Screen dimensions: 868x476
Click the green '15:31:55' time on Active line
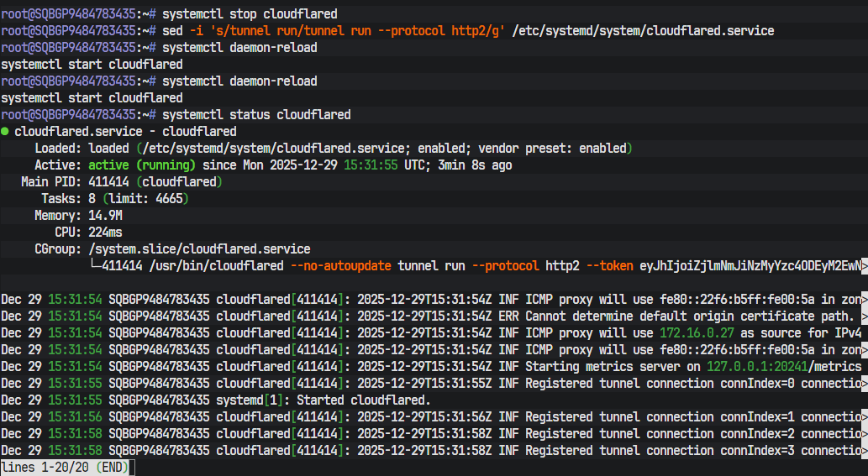pos(371,165)
